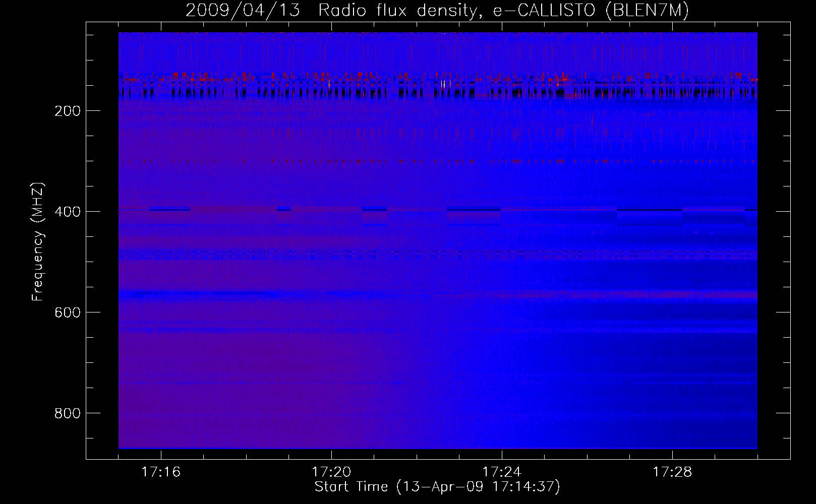Click the 200 frequency tick label

point(67,111)
